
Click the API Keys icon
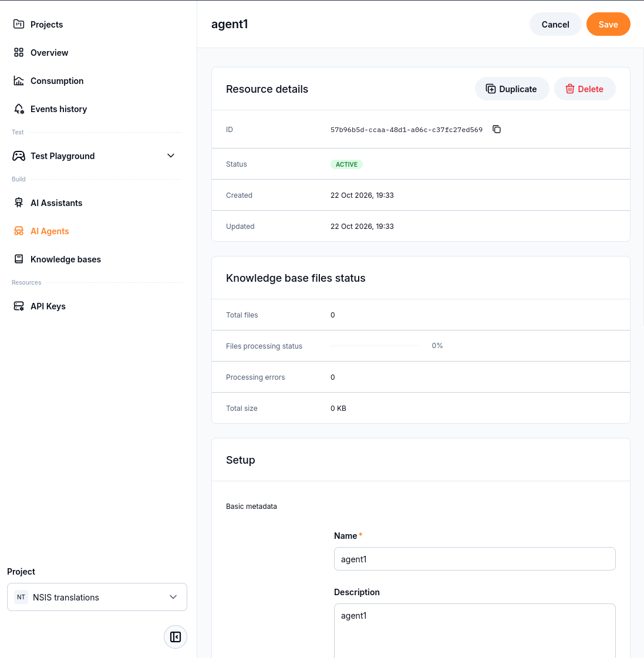(18, 306)
